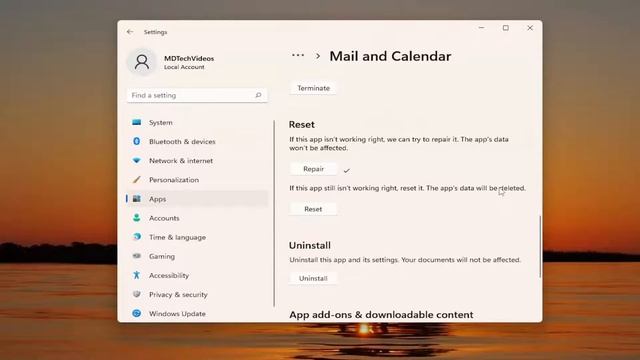Click the MDTechVideos account name
640x360 pixels.
click(x=189, y=58)
